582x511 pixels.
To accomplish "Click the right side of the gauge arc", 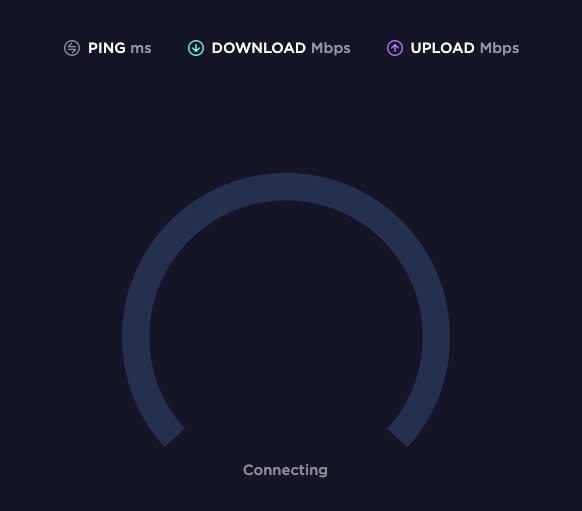I will 436,337.
